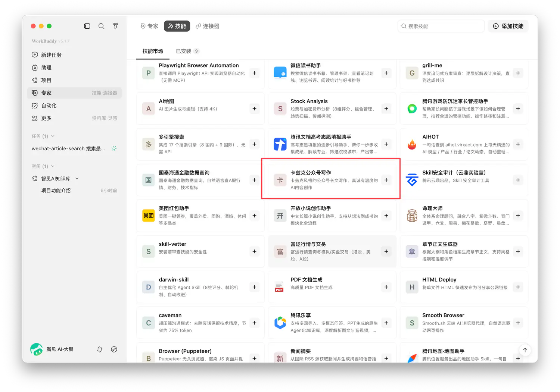This screenshot has height=392, width=560.
Task: Open the 已安装 9 tab
Action: point(187,51)
